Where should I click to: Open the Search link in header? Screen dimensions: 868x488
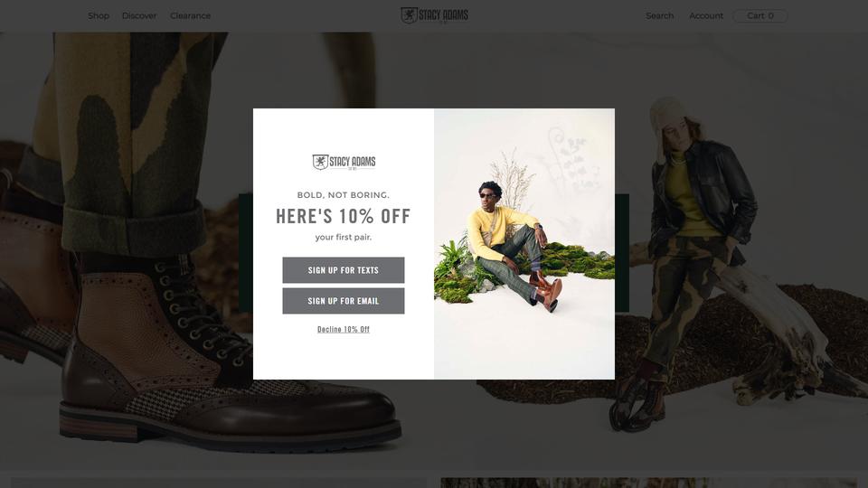(659, 16)
